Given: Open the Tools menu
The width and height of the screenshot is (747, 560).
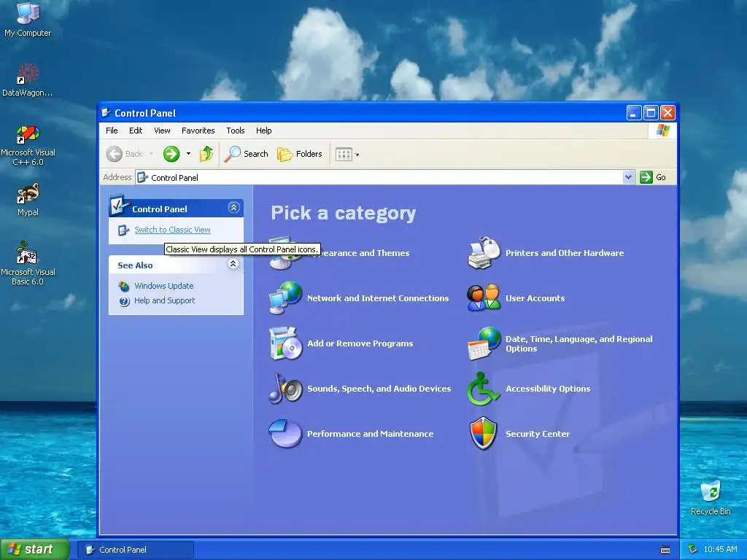Looking at the screenshot, I should [x=236, y=131].
